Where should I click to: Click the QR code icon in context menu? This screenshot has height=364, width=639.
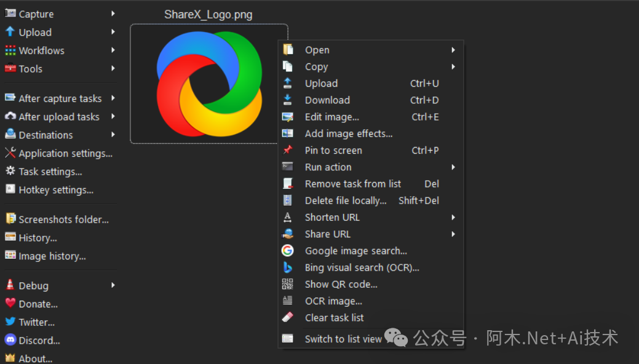(x=287, y=283)
